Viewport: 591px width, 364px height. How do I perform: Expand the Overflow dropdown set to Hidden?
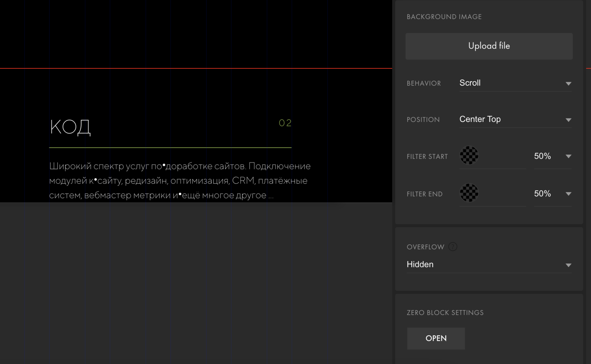point(489,265)
